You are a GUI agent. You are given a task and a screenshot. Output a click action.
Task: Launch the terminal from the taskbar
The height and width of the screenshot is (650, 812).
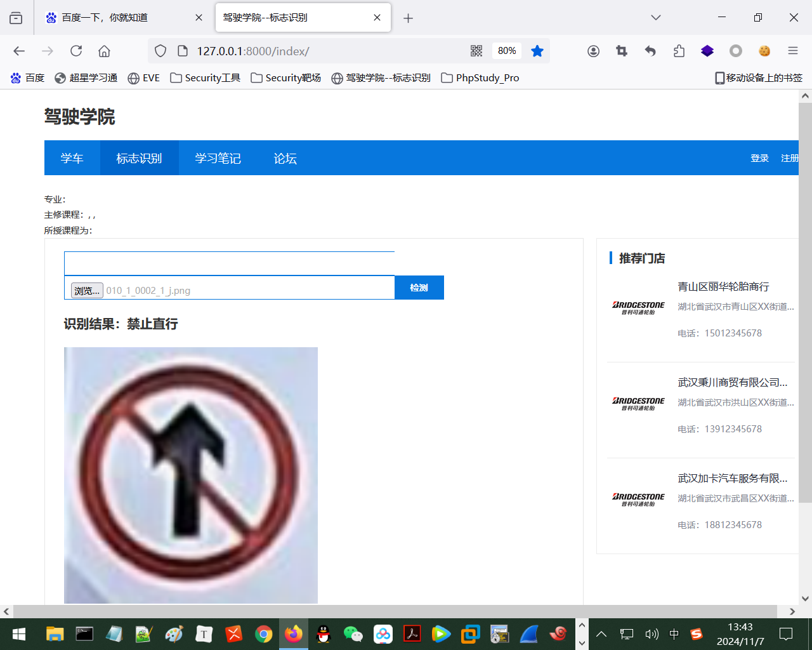[x=84, y=634]
